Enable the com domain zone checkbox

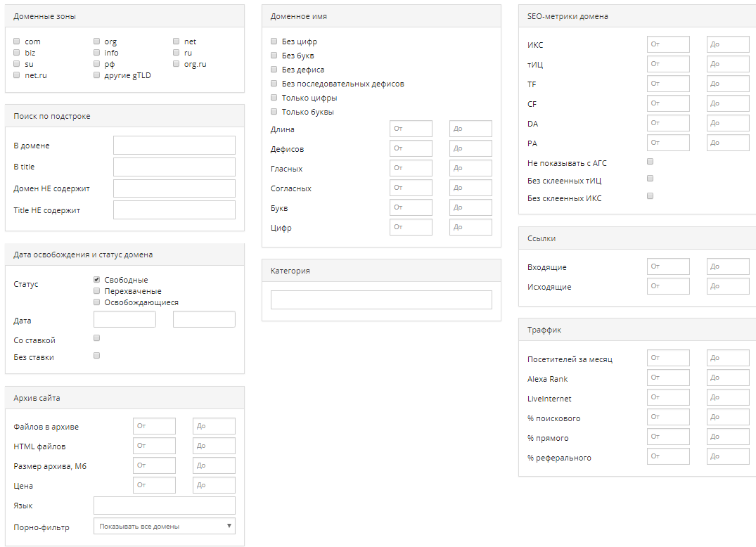pos(16,41)
